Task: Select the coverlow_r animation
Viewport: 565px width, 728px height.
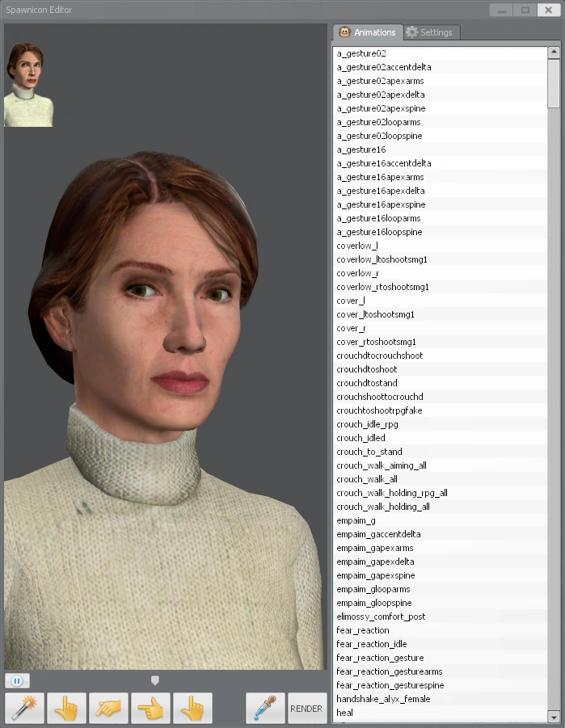Action: pyautogui.click(x=440, y=273)
